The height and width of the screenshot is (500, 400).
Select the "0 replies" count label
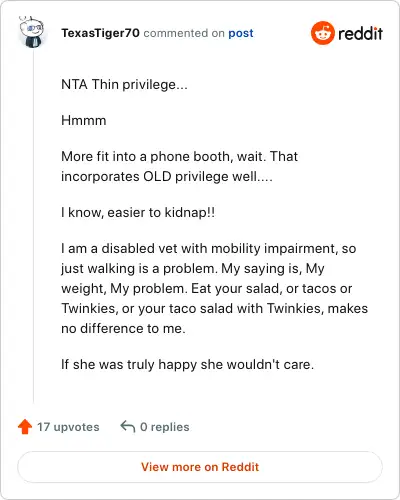pos(165,427)
